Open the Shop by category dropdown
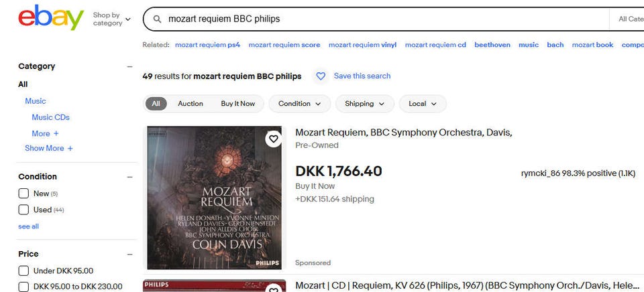 click(111, 19)
